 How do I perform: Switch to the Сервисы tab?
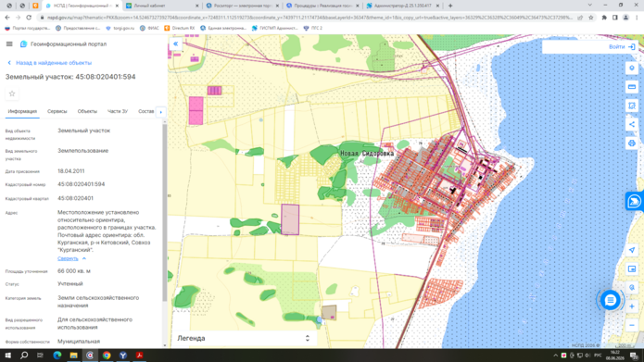pos(57,111)
